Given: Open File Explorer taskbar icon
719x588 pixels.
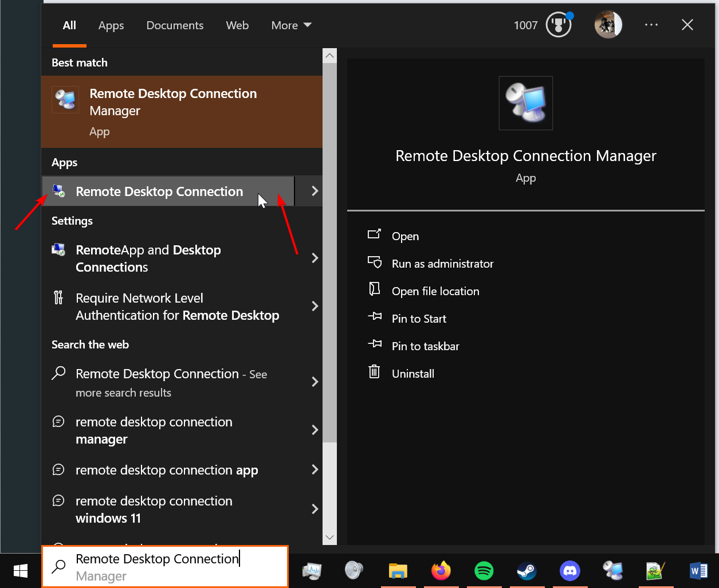Looking at the screenshot, I should [398, 571].
